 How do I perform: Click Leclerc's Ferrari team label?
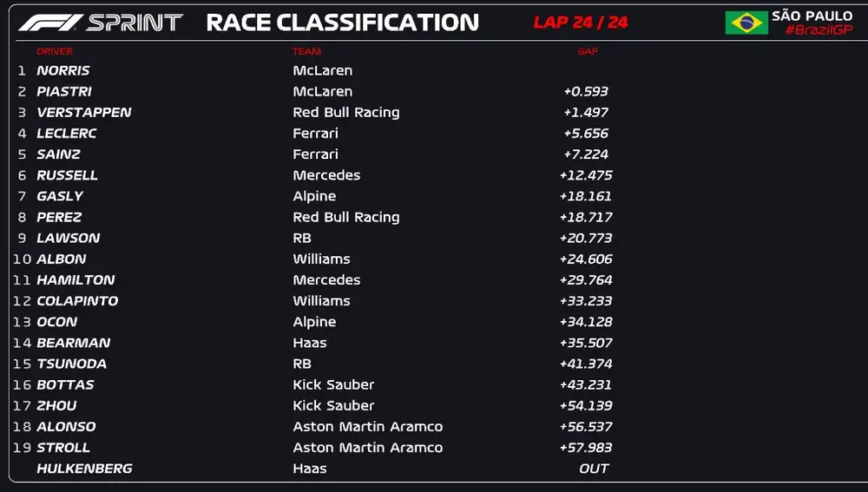(x=315, y=133)
